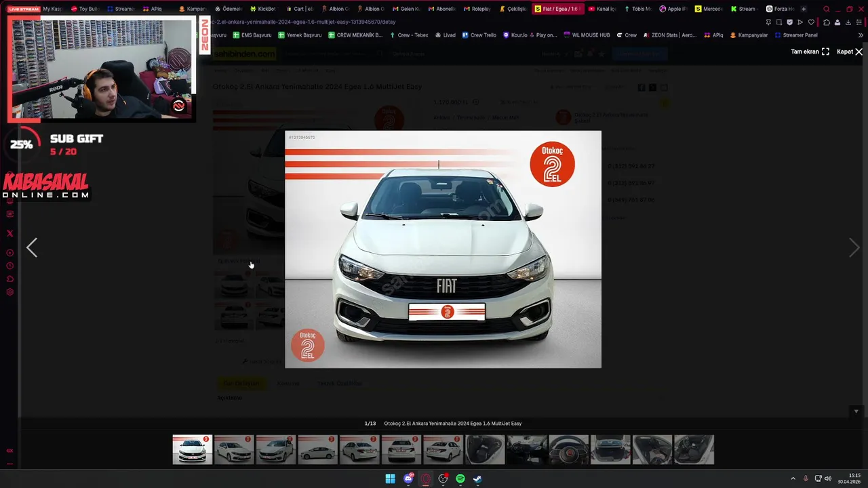
Task: Open a new tab with the plus button
Action: point(804,9)
